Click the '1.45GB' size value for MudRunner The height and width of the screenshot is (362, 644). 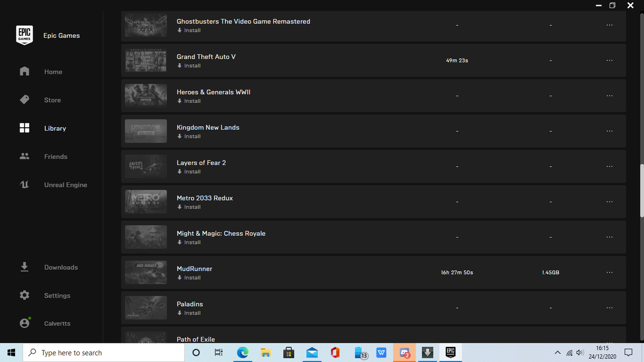[x=550, y=273]
